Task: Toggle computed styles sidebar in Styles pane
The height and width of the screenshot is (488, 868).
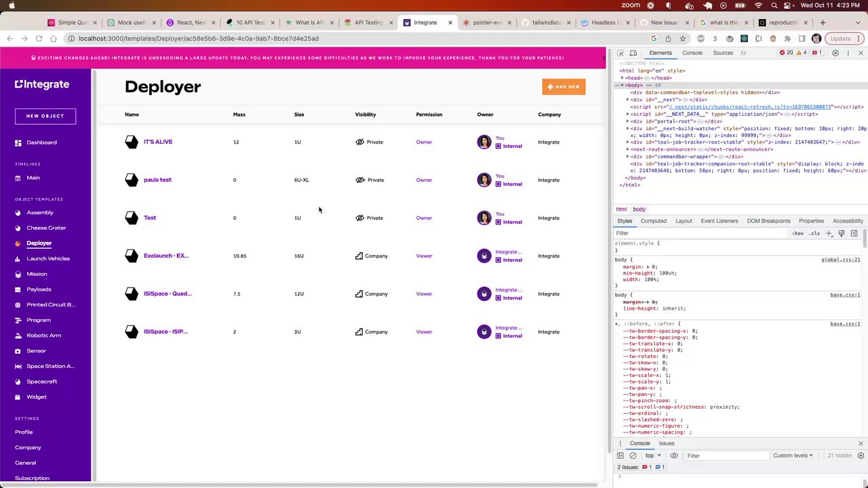Action: coord(854,233)
